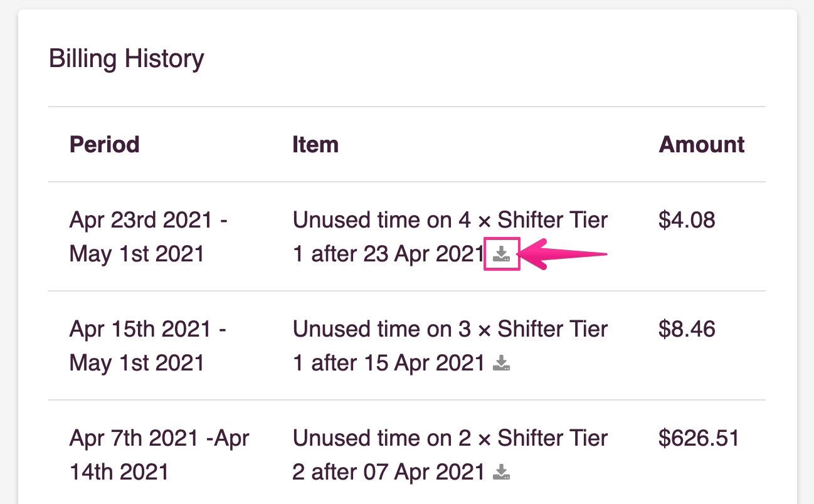The height and width of the screenshot is (504, 814).
Task: Download invoice for 15 Apr 2021 item
Action: pos(501,363)
